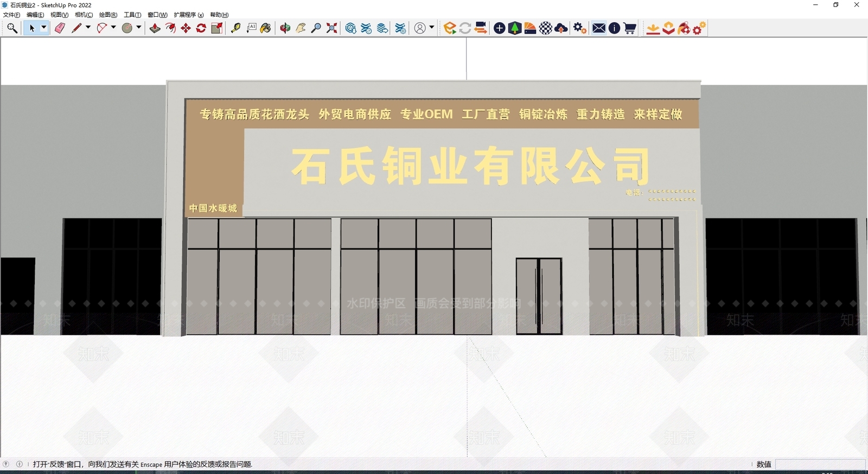Open Enscape about info icon
Image resolution: width=868 pixels, height=474 pixels.
tap(614, 28)
